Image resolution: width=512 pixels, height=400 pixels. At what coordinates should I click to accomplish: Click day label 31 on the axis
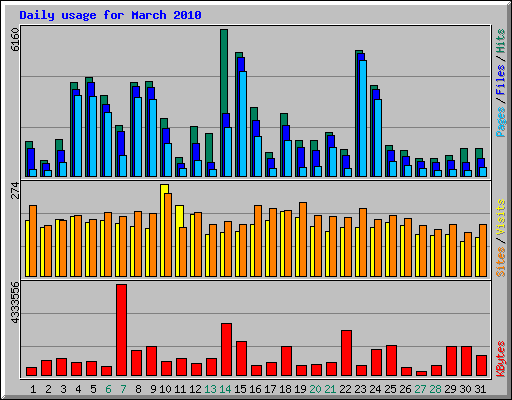pos(480,389)
